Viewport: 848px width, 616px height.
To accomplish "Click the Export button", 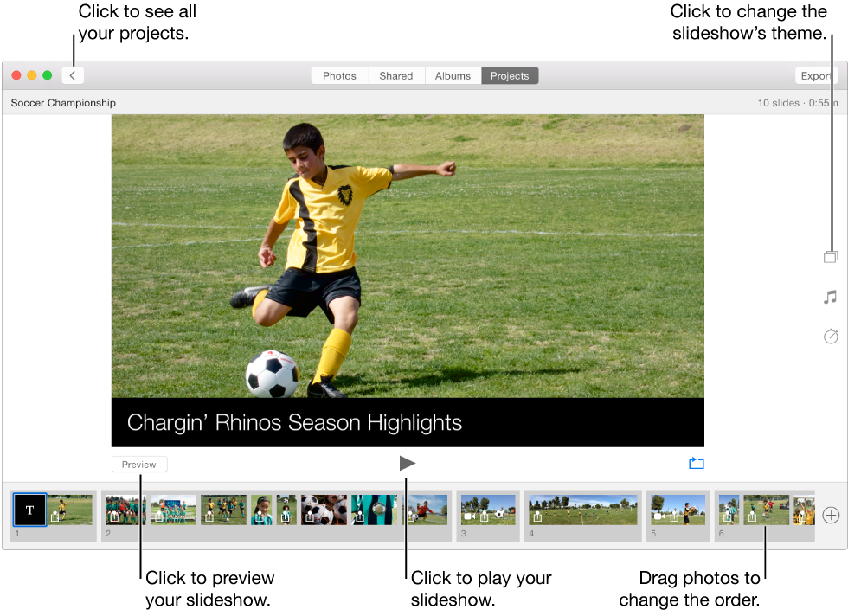I will (817, 75).
